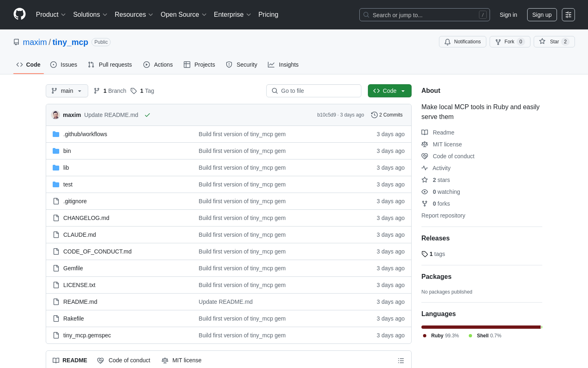
Task: Open the LICENSE.txt file
Action: (x=79, y=285)
